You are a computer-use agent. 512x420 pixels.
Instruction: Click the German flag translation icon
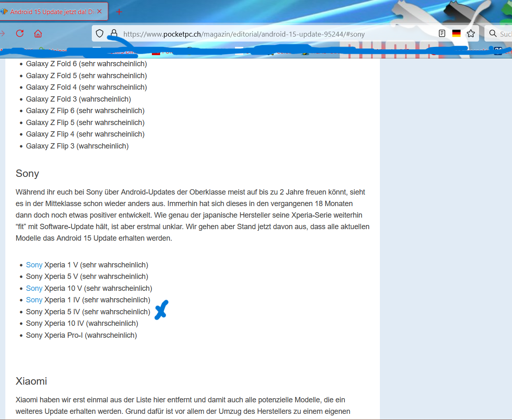pos(456,33)
